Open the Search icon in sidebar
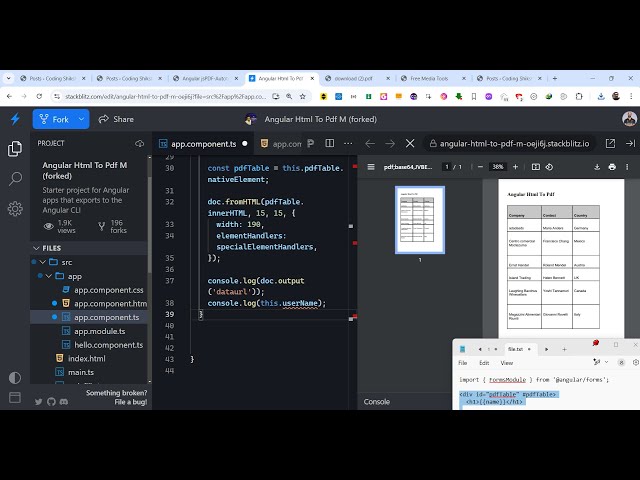 coord(15,179)
